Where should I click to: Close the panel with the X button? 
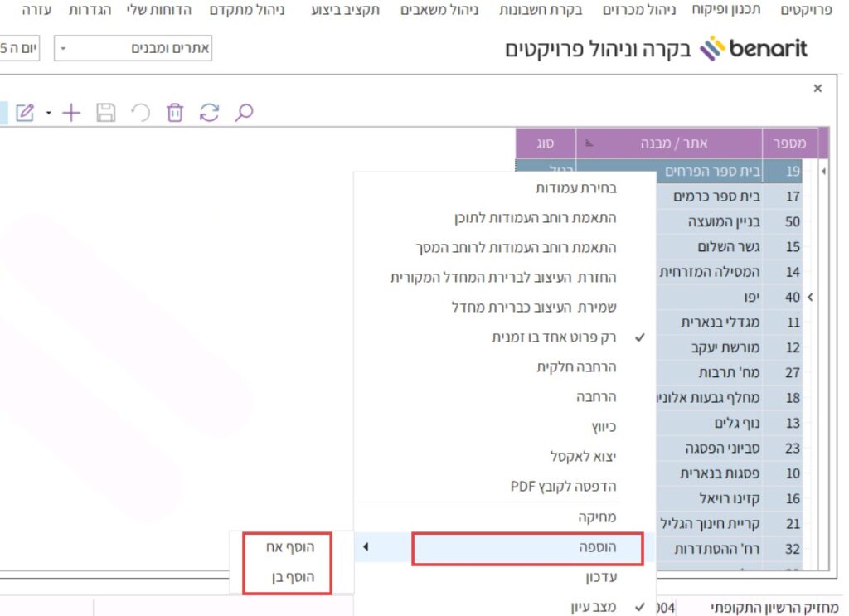pos(817,89)
